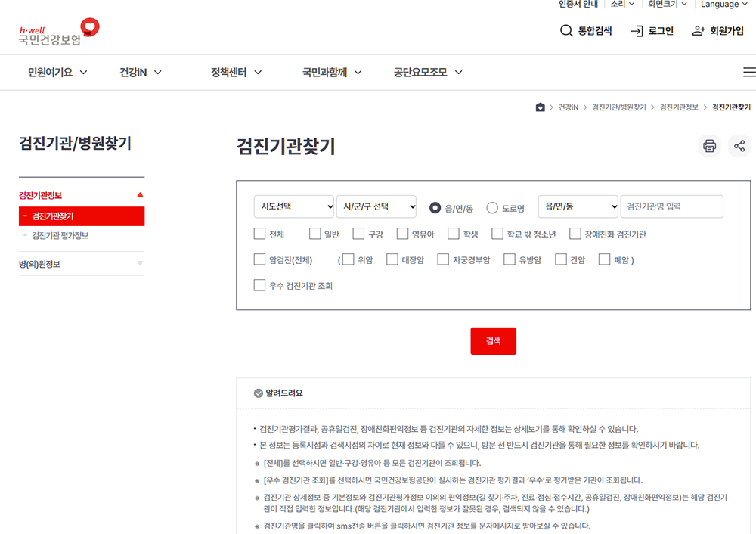Open the share icon next to print
This screenshot has height=534, width=756.
[739, 145]
